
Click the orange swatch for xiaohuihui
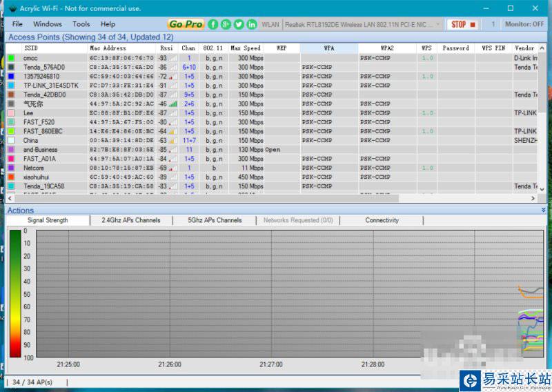pos(11,177)
